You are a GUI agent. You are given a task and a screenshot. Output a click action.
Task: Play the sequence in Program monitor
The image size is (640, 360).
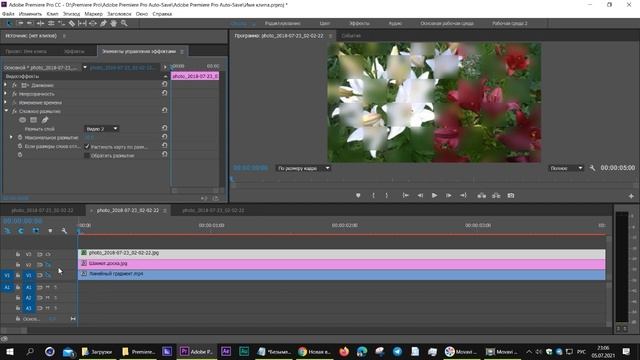click(x=434, y=196)
